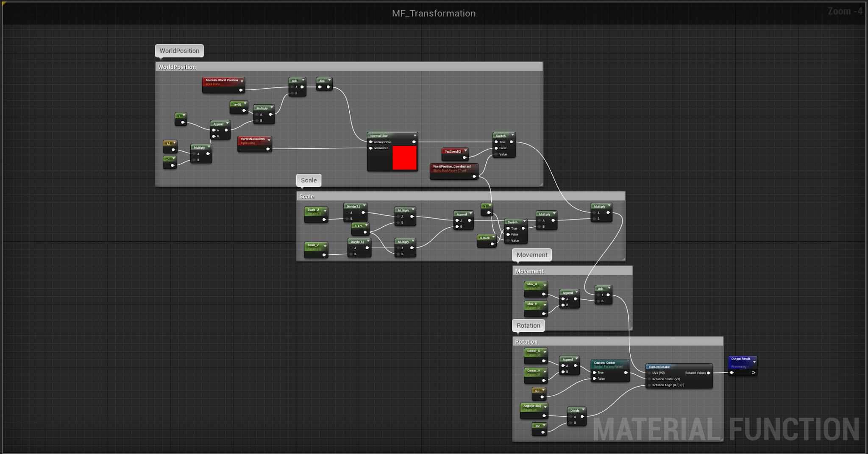Click the Rotation Angle (0-1) (S) input pin
This screenshot has width=868, height=454.
649,385
